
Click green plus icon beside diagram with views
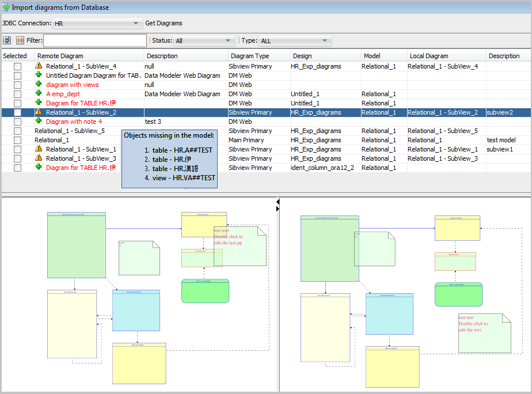[39, 85]
